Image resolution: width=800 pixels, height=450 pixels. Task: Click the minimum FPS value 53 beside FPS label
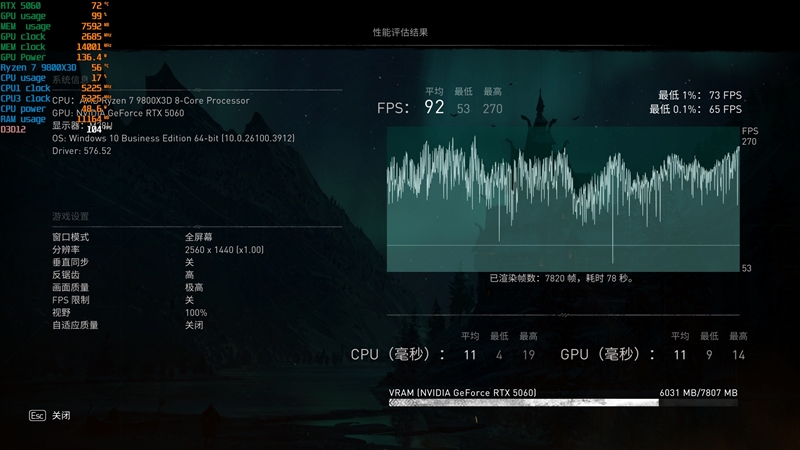click(x=463, y=109)
